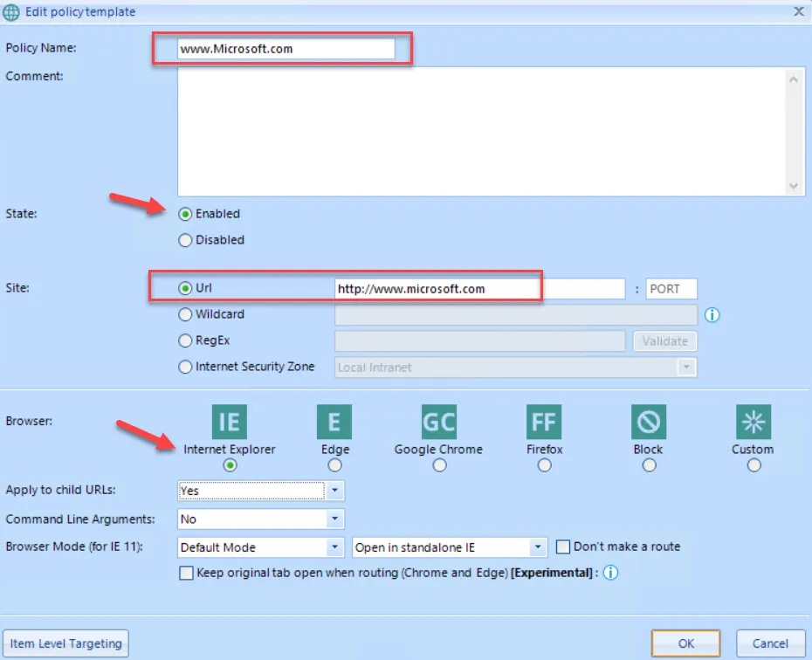Click the globe icon in title bar
The image size is (812, 660).
(10, 12)
